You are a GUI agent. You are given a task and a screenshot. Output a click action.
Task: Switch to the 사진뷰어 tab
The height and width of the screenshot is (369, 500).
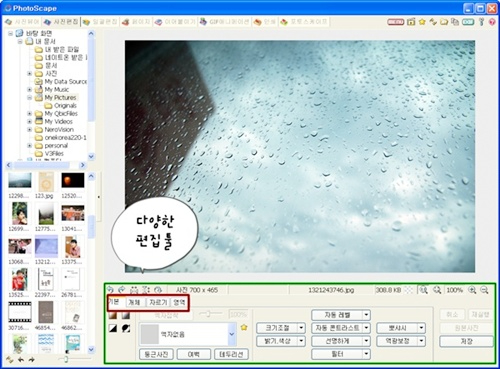pyautogui.click(x=22, y=22)
